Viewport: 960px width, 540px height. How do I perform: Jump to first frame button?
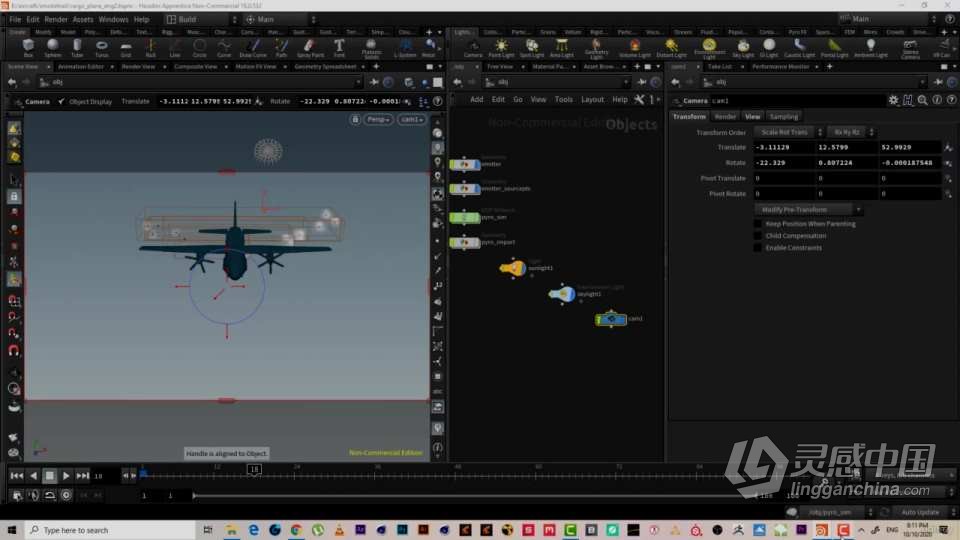(x=17, y=476)
